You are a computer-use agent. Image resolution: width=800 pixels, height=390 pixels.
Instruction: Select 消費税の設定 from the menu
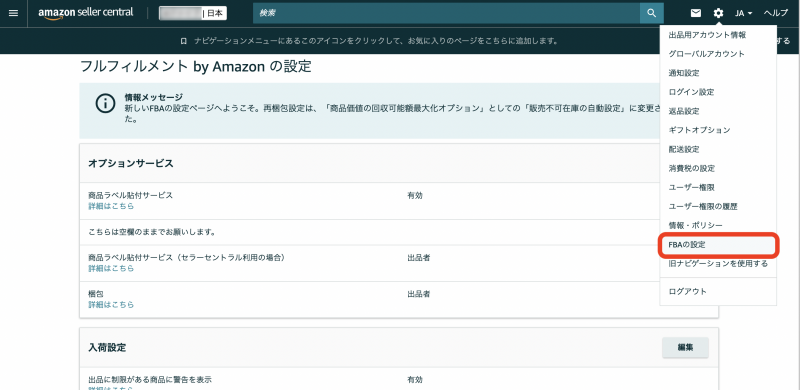tap(691, 168)
